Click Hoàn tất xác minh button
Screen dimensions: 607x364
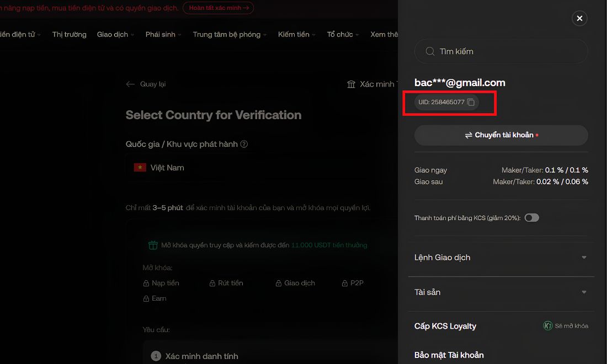[218, 8]
